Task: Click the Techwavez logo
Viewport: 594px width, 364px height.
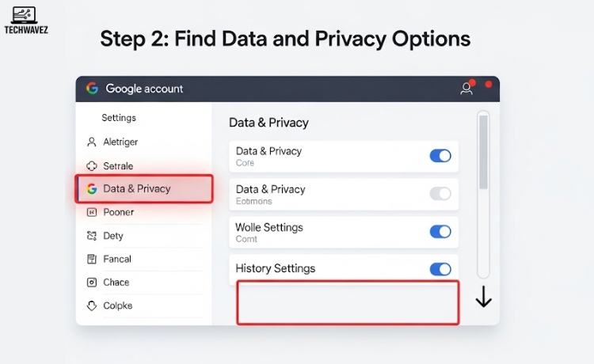Action: 25,19
